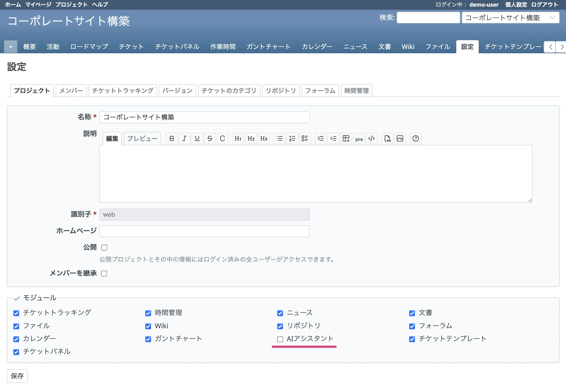Open the ガントチャート menu tab
The width and height of the screenshot is (566, 392).
(x=268, y=47)
